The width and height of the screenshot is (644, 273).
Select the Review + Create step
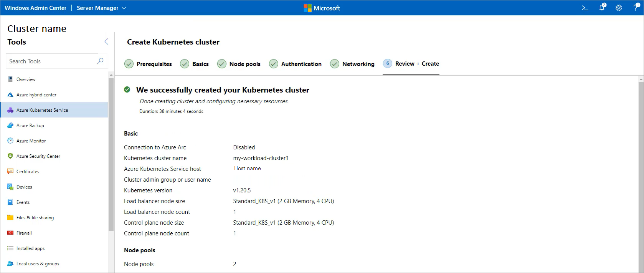(x=411, y=64)
